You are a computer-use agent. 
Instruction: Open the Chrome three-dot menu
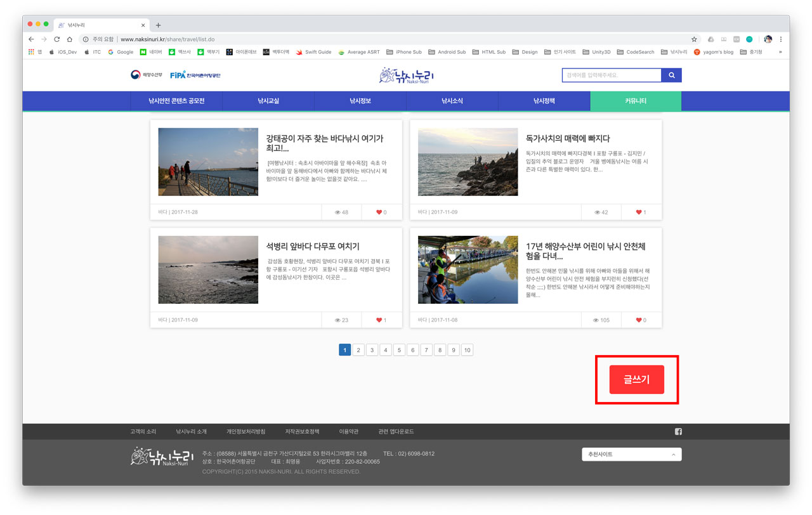(782, 38)
